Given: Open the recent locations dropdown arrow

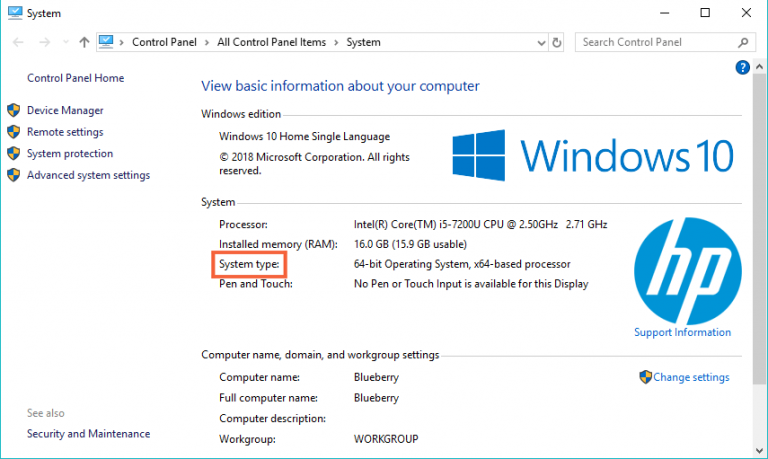Looking at the screenshot, I should tap(65, 43).
